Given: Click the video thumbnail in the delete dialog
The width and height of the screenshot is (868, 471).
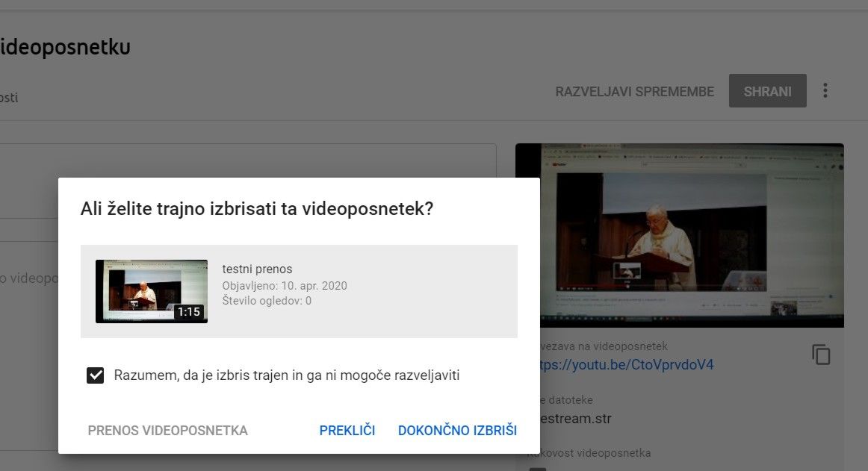Looking at the screenshot, I should pyautogui.click(x=152, y=291).
